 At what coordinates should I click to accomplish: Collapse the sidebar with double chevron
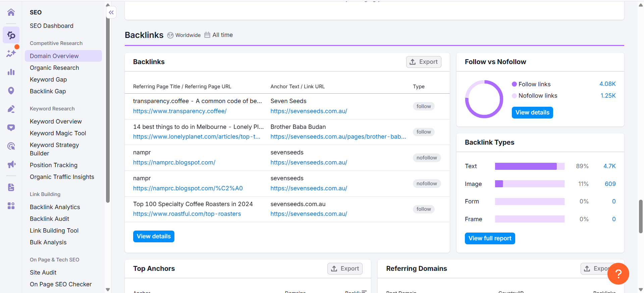[111, 12]
